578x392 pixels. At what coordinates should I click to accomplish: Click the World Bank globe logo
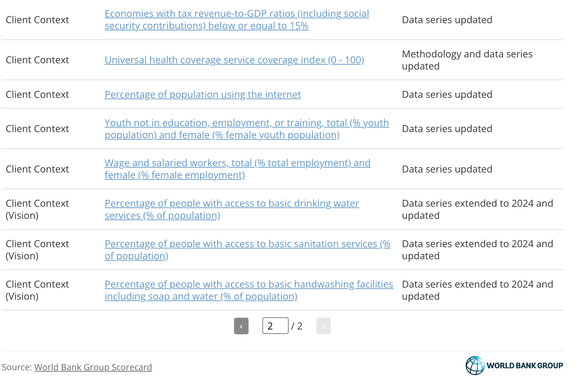pos(475,365)
